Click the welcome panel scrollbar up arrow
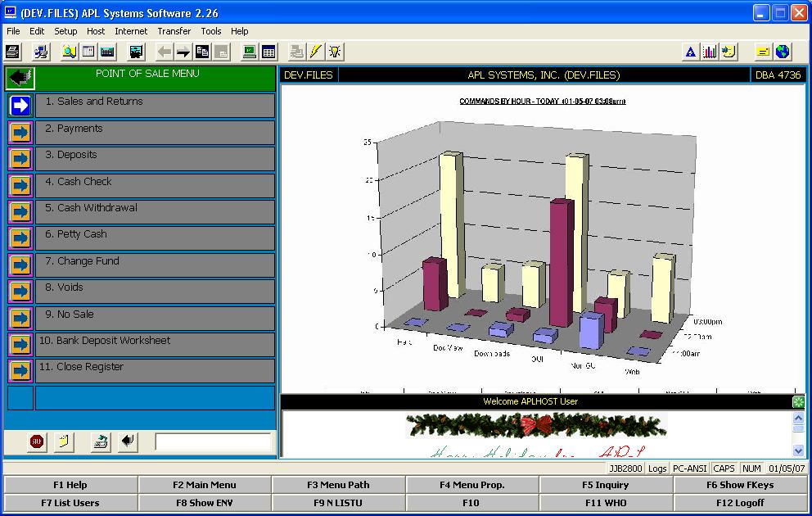This screenshot has height=516, width=812. (x=798, y=418)
